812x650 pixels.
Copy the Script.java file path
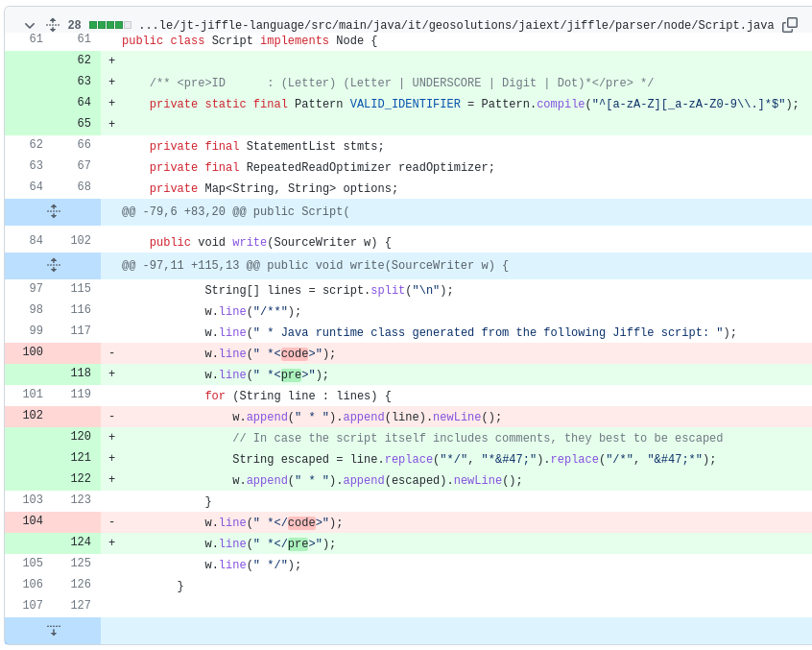coord(790,25)
